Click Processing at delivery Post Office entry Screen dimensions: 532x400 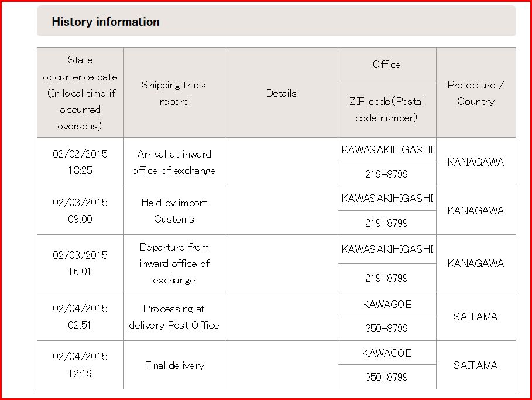point(174,317)
